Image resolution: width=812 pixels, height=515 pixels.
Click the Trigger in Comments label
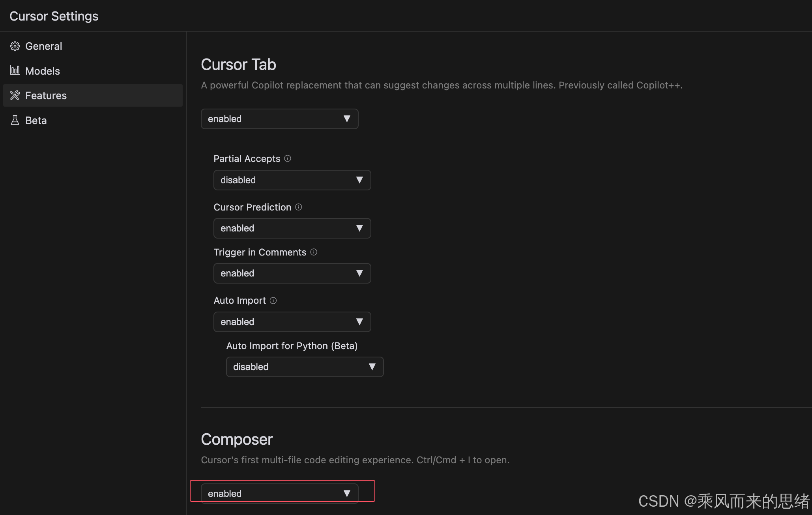(260, 252)
